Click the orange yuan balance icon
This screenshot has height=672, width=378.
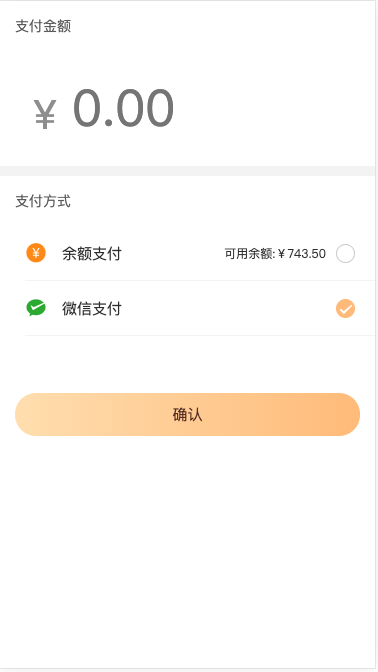click(x=36, y=253)
